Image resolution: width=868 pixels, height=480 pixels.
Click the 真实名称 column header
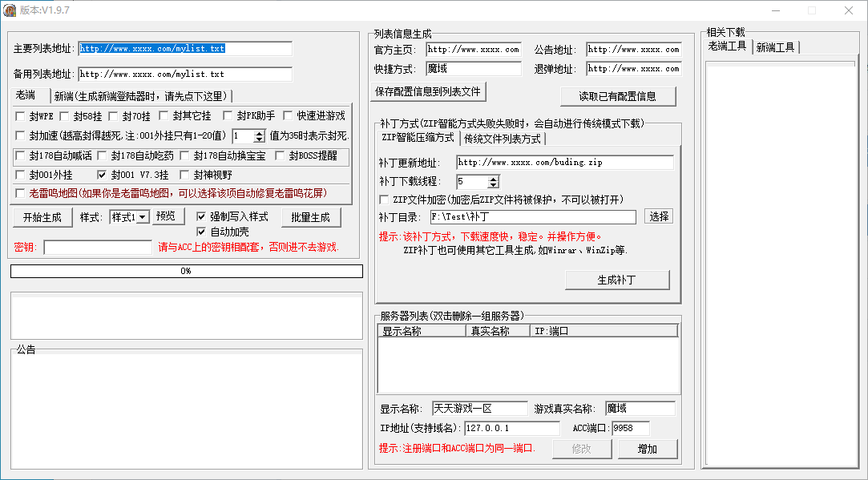pos(498,331)
